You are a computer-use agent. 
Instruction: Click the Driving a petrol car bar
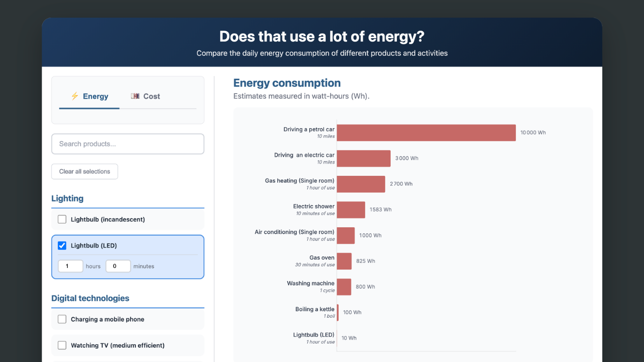[426, 133]
